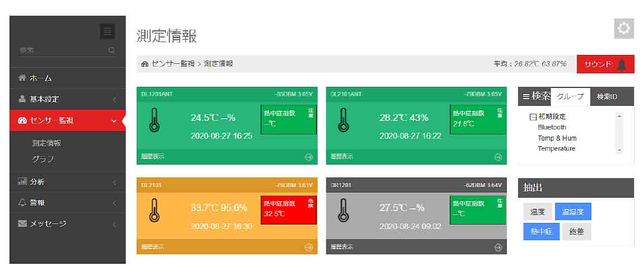Collapse the 初期設定 tree node
Screen dimensions: 644x280
click(533, 117)
